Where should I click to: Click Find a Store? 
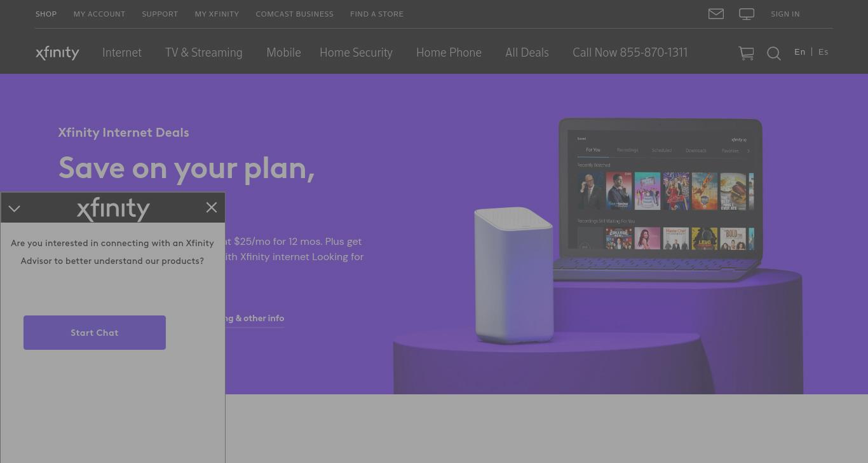[x=377, y=14]
